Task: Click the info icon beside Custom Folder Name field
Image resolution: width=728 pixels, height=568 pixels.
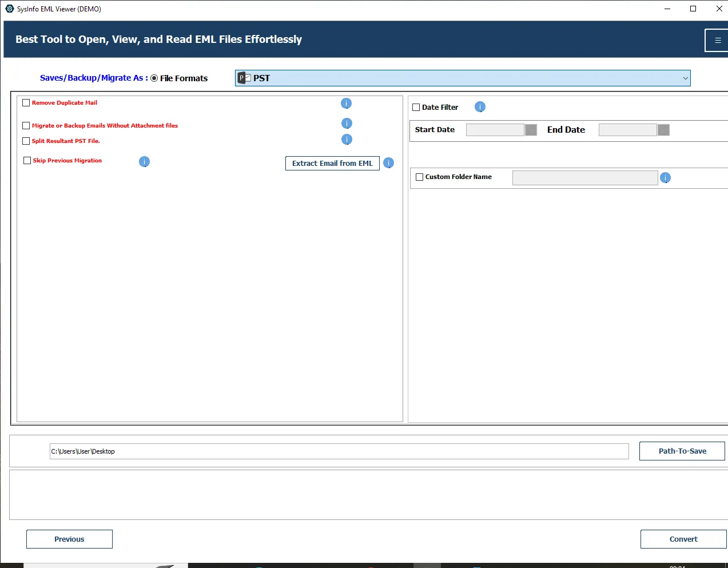Action: click(665, 178)
